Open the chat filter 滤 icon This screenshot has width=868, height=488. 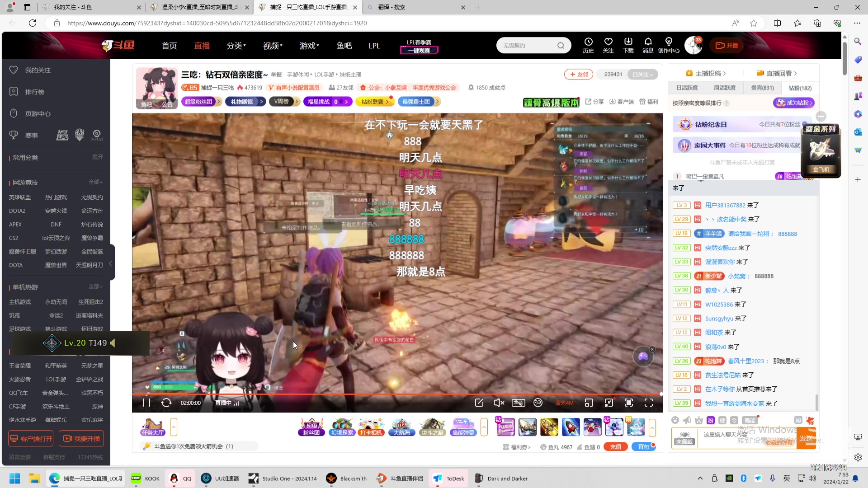pyautogui.click(x=798, y=420)
